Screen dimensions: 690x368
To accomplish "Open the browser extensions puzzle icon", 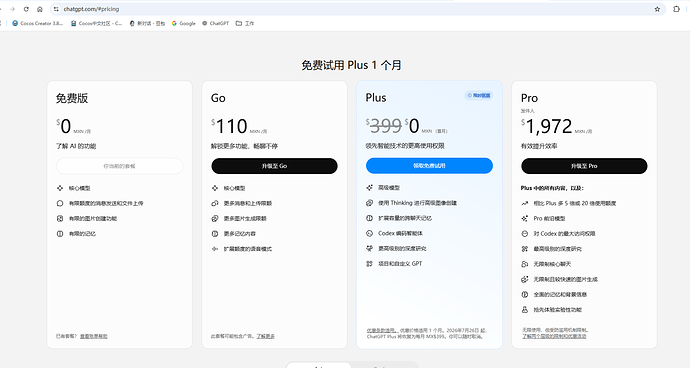I will tap(676, 9).
